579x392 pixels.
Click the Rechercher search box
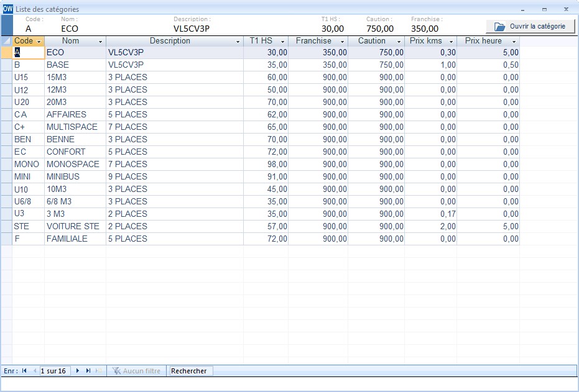(x=190, y=371)
